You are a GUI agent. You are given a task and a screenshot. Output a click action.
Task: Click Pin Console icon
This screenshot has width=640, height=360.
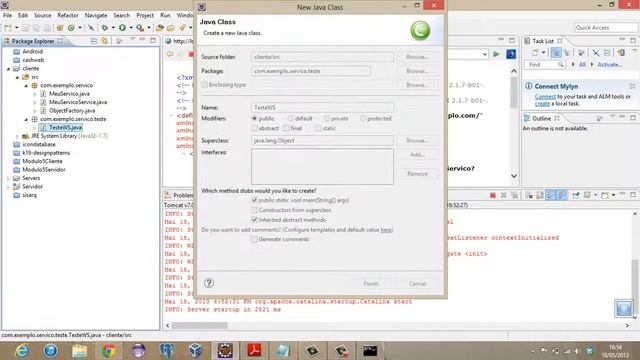[x=576, y=196]
